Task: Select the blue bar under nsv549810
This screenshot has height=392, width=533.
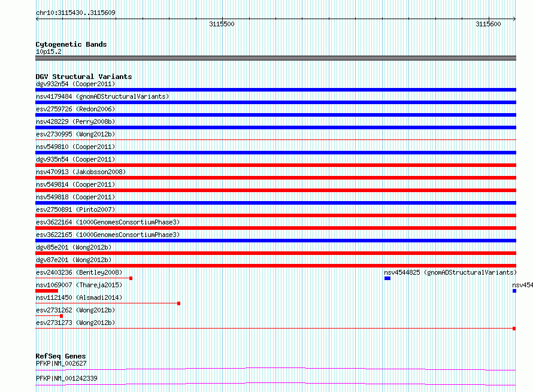Action: point(275,153)
